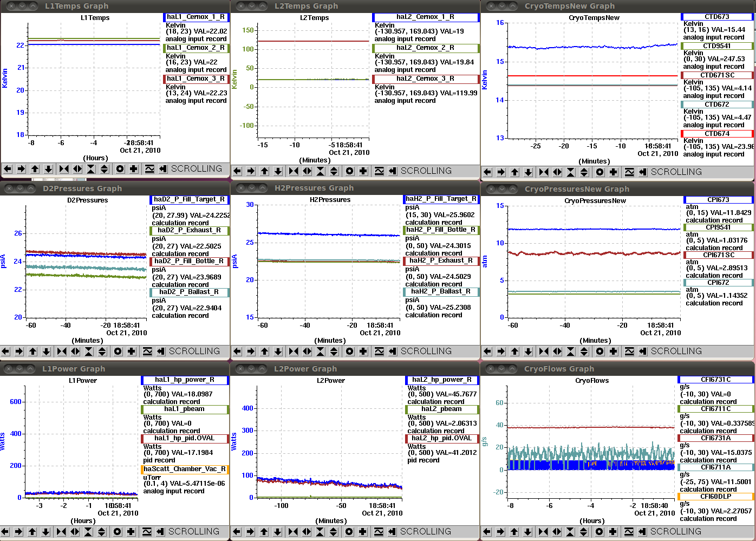This screenshot has width=756, height=541.
Task: Click down arrow in L1Temps Graph toolbar
Action: point(48,169)
